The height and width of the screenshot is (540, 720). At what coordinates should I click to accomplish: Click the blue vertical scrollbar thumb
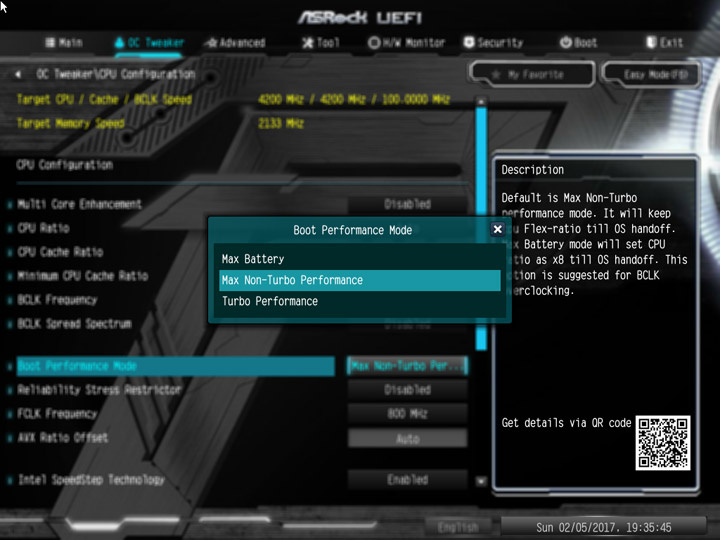481,229
